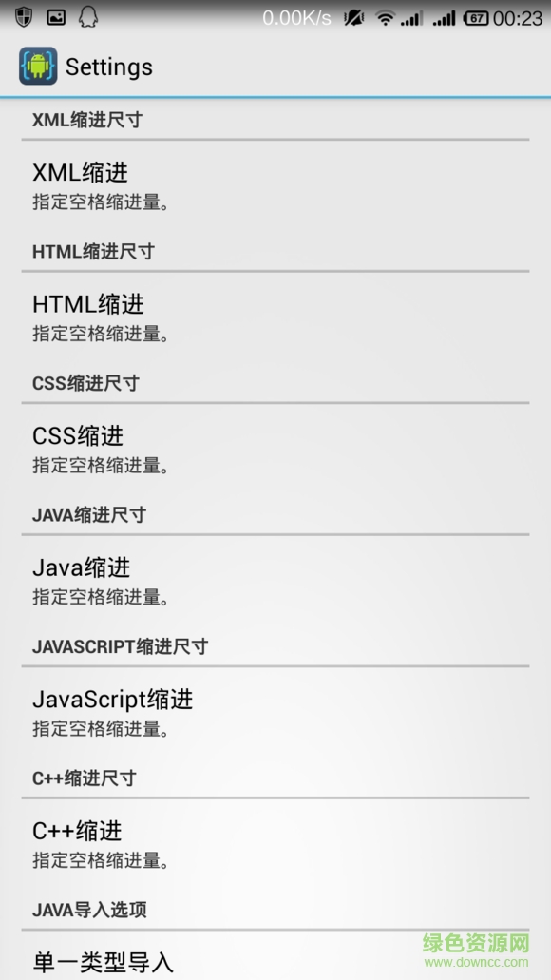Open the JavaScript缩进 preference
The width and height of the screenshot is (551, 980).
click(x=275, y=713)
